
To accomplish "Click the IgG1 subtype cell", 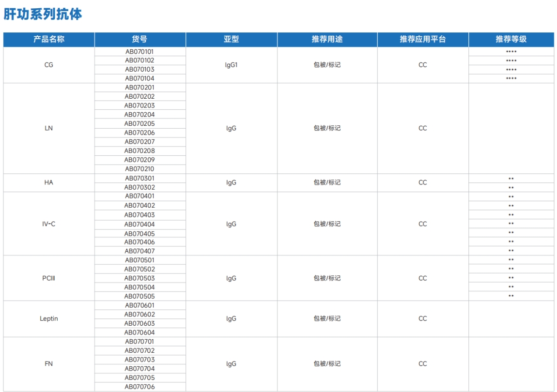I will coord(231,65).
